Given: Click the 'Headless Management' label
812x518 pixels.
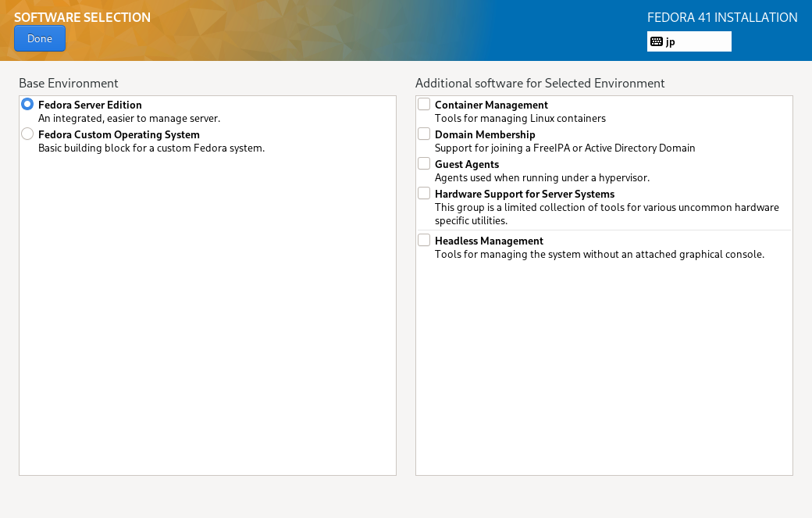Looking at the screenshot, I should point(490,241).
